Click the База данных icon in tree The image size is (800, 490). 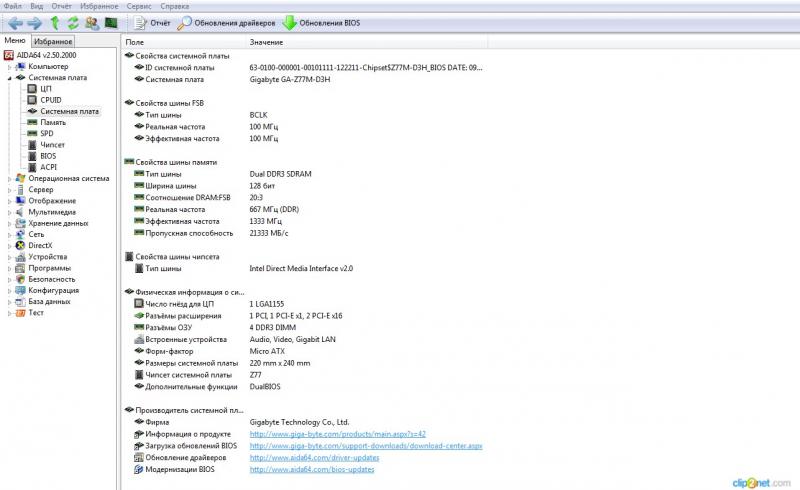tap(20, 302)
